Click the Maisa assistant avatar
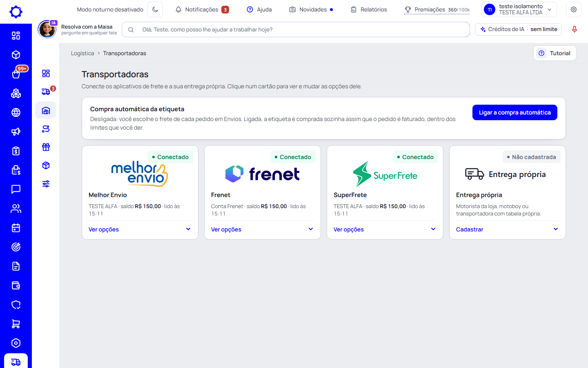 pyautogui.click(x=47, y=29)
